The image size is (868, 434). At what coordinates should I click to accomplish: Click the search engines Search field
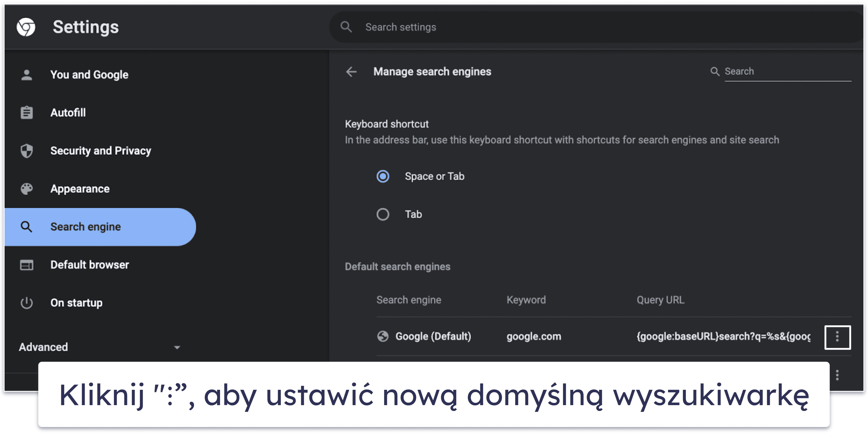coord(788,71)
